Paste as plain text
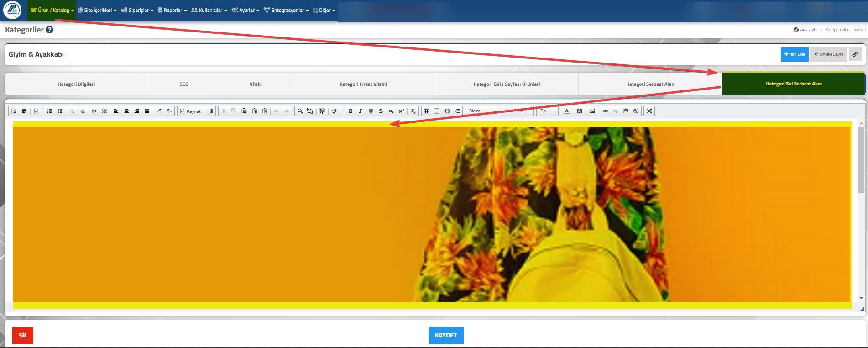 click(255, 111)
